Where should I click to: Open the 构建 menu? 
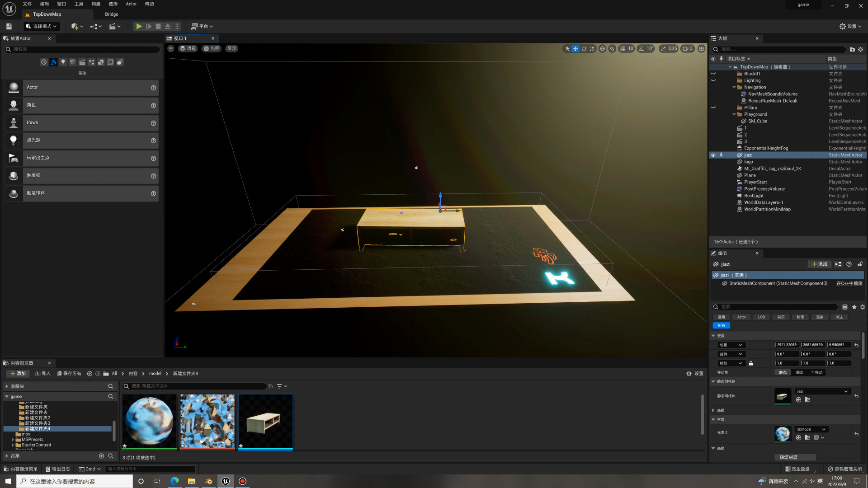96,4
